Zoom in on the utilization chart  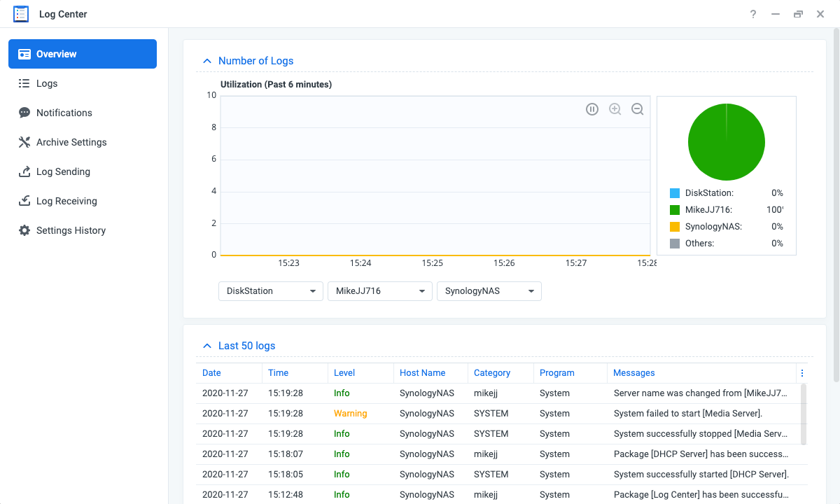point(615,109)
